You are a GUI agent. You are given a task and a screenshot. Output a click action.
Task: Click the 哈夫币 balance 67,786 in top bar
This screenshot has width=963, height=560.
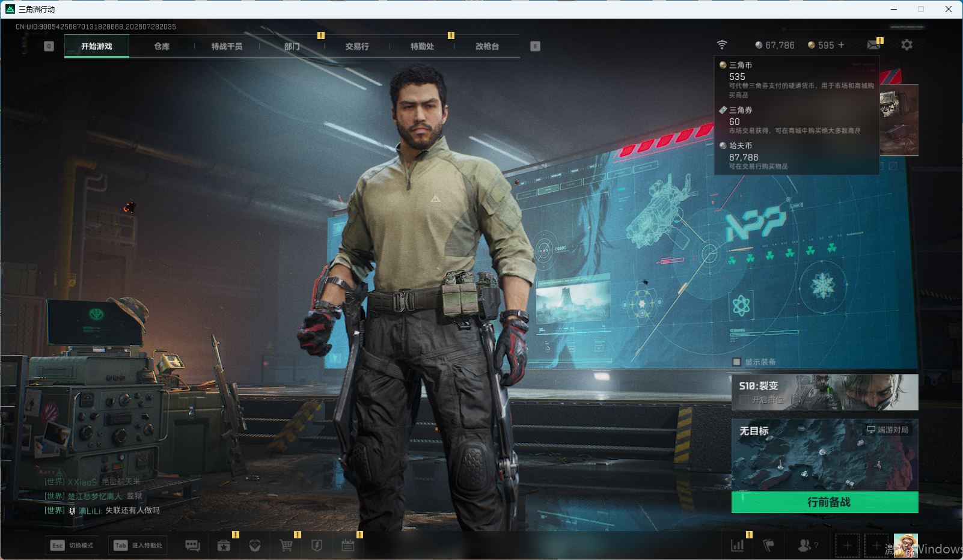(775, 45)
